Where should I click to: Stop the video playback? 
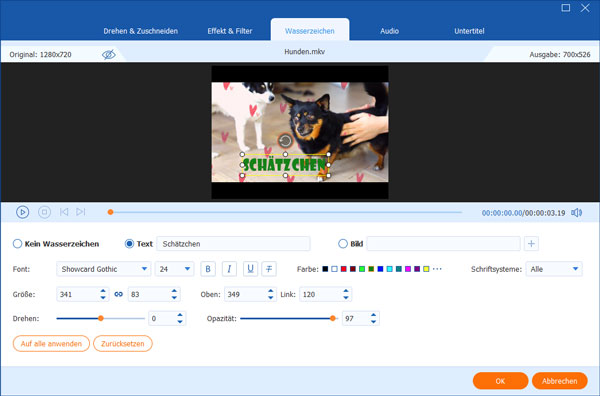44,212
